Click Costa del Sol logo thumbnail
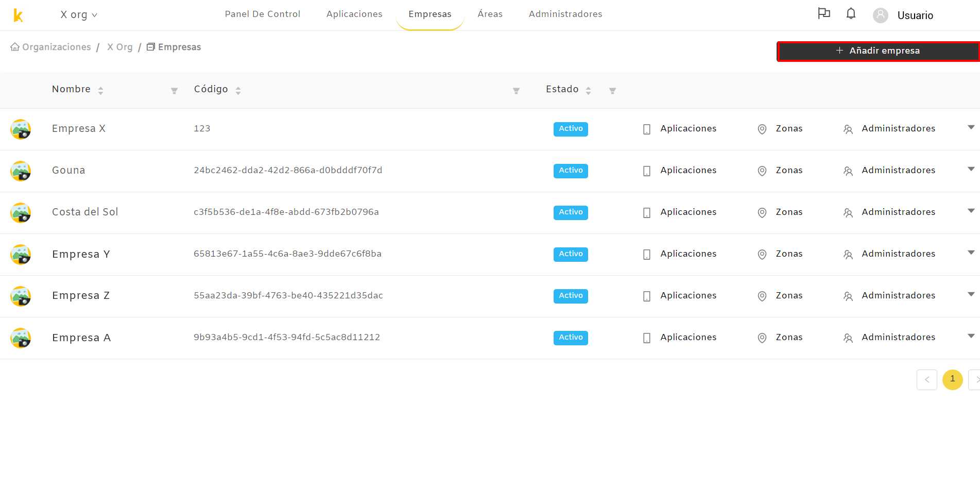 tap(21, 213)
